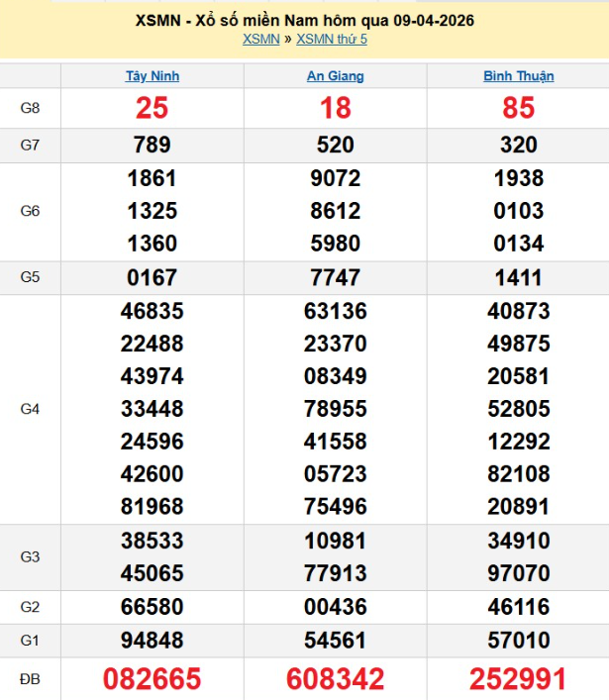Open the Bình Thuận province link
This screenshot has height=700, width=609.
pos(518,76)
